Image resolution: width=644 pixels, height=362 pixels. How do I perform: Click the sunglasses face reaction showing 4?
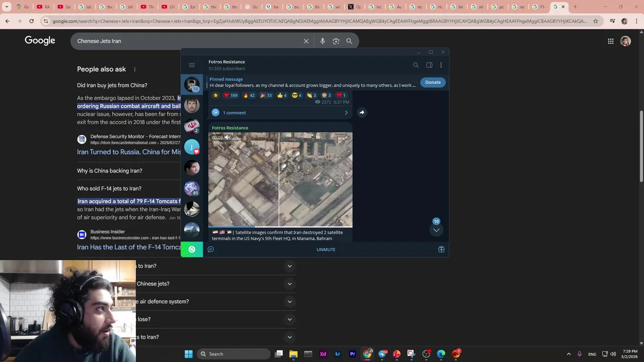[297, 95]
